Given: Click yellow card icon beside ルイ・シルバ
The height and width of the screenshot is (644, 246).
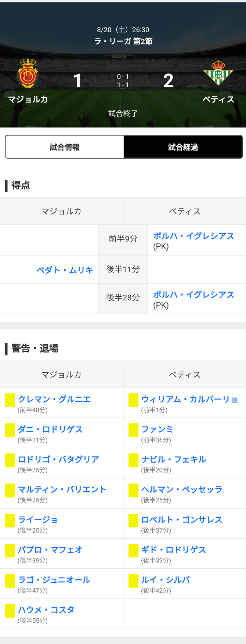Looking at the screenshot, I should [x=133, y=580].
